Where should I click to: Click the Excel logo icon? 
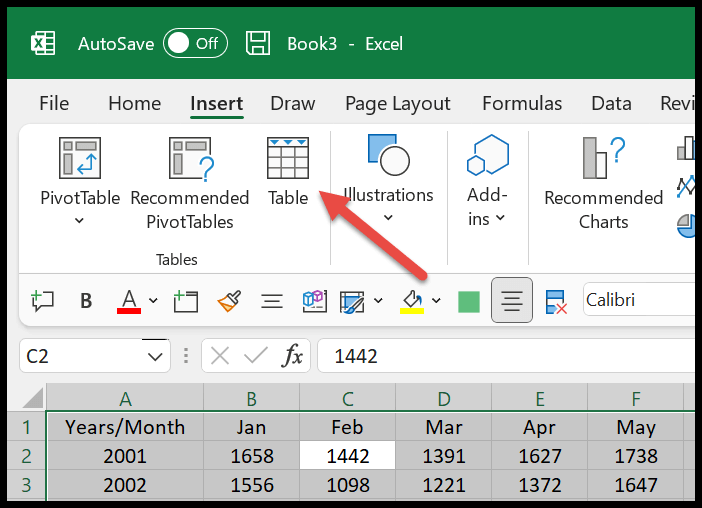43,43
